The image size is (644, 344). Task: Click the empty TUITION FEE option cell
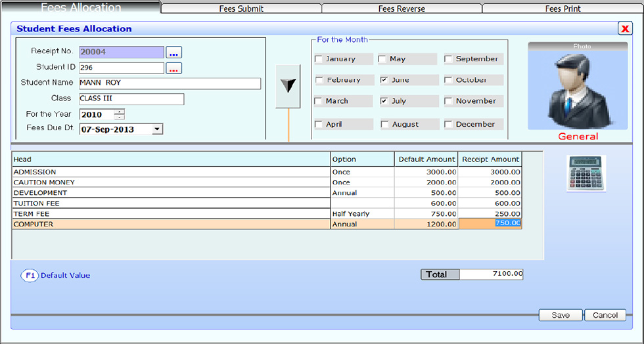pos(362,204)
